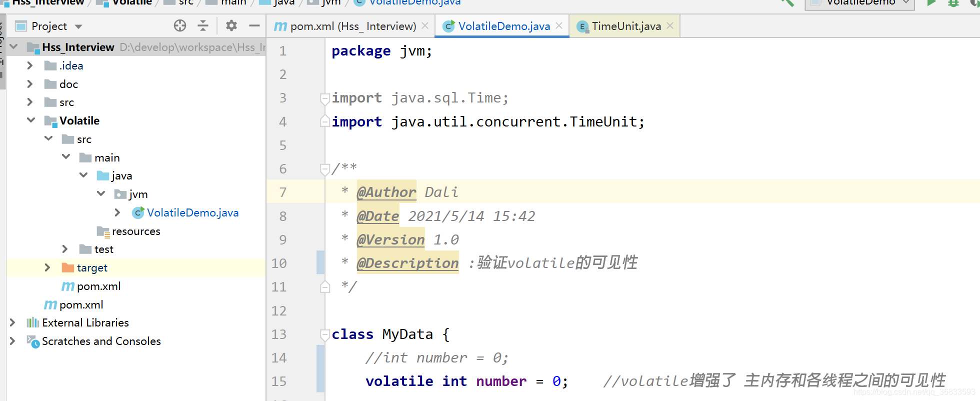The width and height of the screenshot is (980, 401).
Task: Expand the .idea folder
Action: [30, 65]
